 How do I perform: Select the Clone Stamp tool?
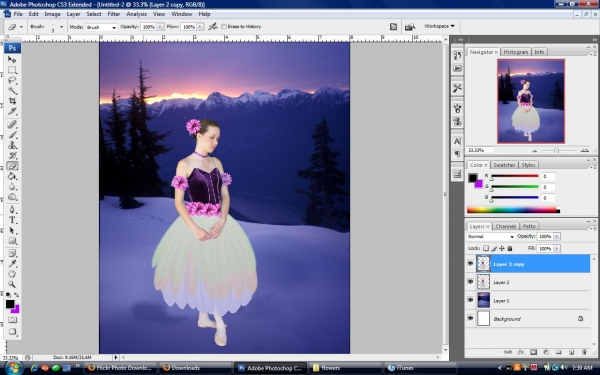[12, 145]
